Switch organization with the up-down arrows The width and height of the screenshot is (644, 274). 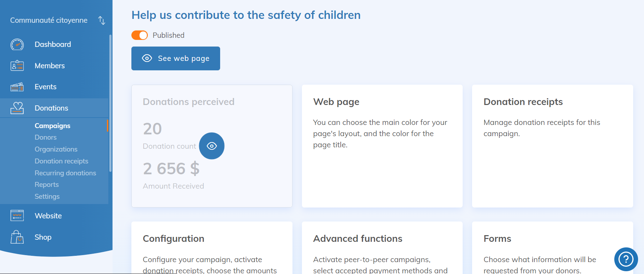click(102, 20)
